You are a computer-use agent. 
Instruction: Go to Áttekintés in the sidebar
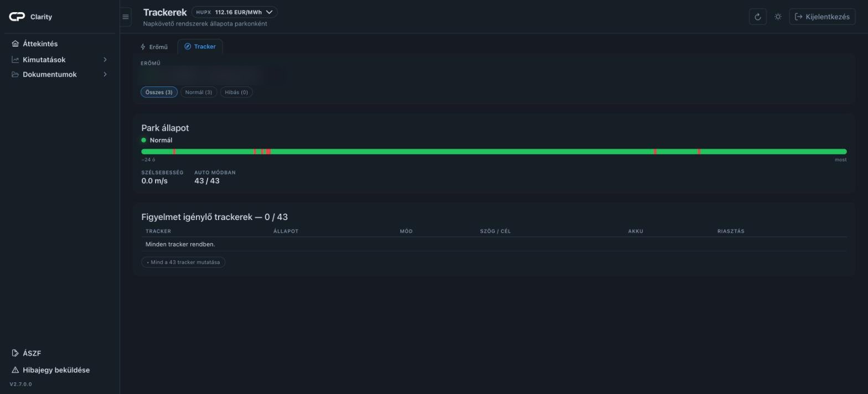click(x=40, y=44)
